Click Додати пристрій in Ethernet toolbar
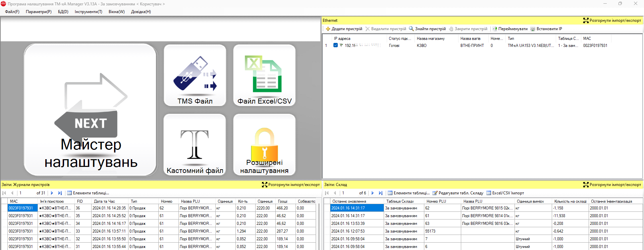Screen dimensions: 644x250 click(x=344, y=29)
